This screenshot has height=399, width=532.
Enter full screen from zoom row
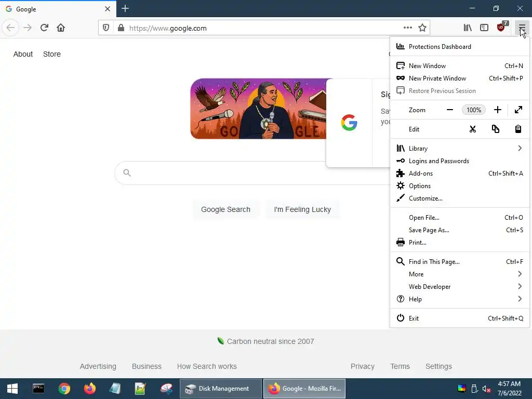pyautogui.click(x=518, y=110)
